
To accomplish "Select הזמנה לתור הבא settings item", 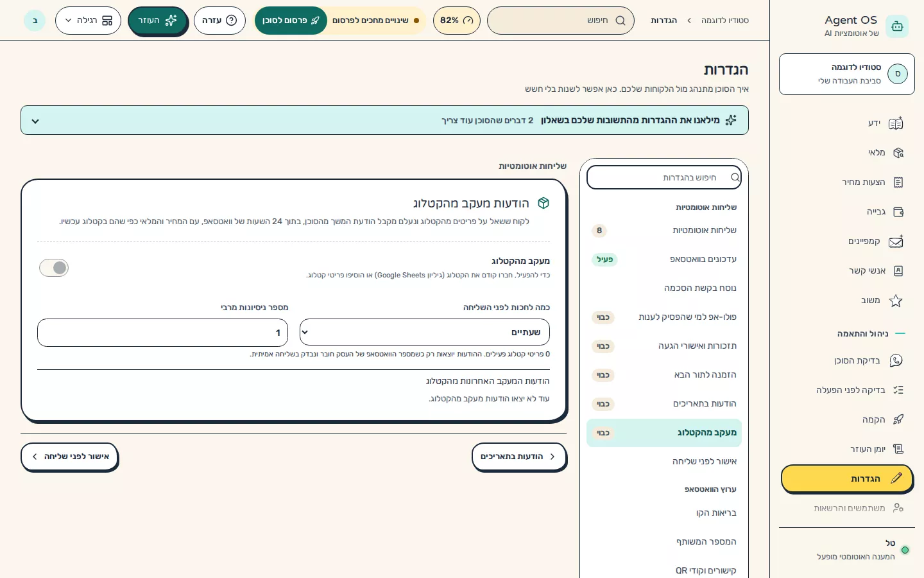I will click(664, 375).
